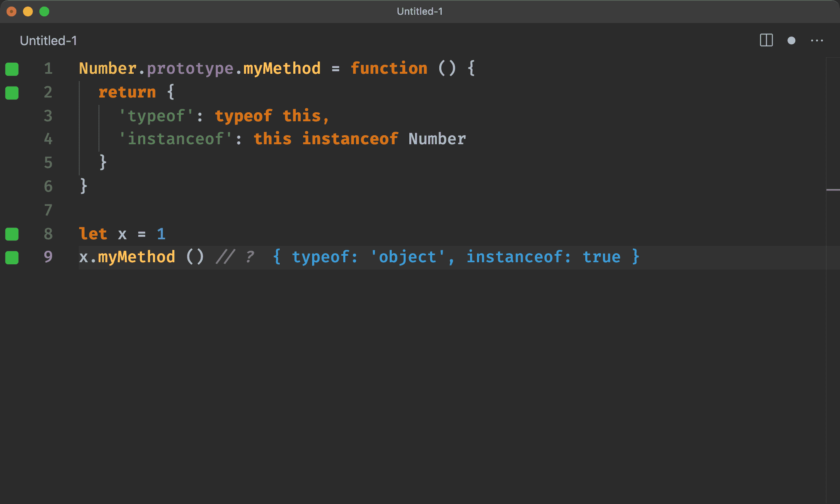Viewport: 840px width, 504px height.
Task: Click the unsaved changes dot indicator
Action: point(792,41)
